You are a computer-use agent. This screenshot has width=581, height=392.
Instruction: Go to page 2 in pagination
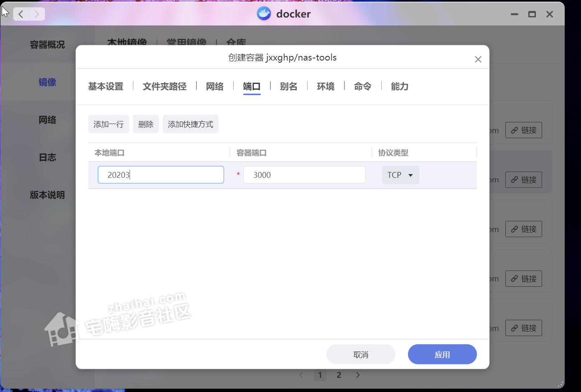click(x=339, y=375)
